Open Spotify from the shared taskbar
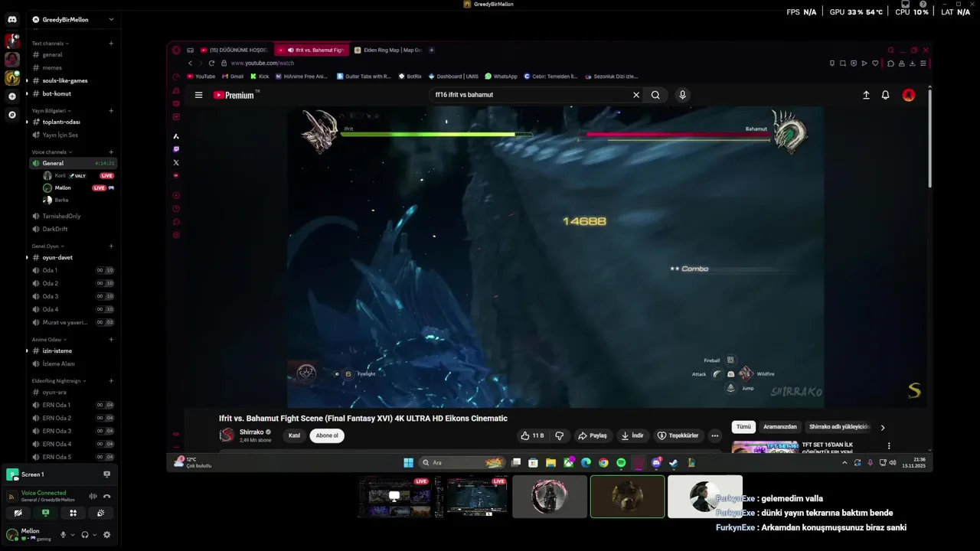This screenshot has width=980, height=551. pos(621,462)
